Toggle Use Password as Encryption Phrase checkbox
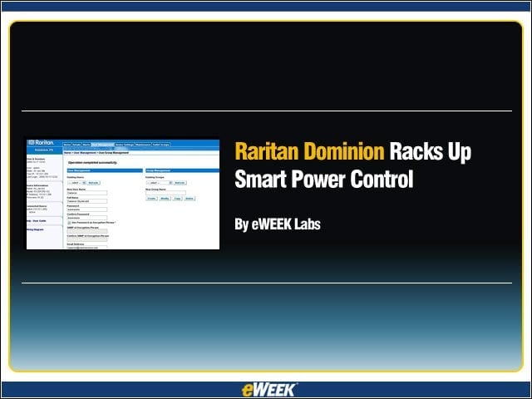The height and width of the screenshot is (399, 532). (69, 223)
